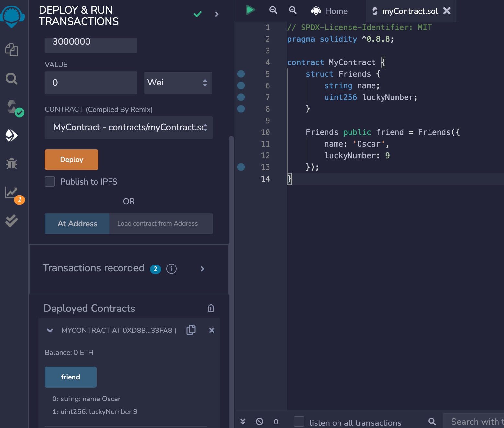This screenshot has height=428, width=504.
Task: Click 'contract MyContract' on line 4
Action: [x=331, y=62]
